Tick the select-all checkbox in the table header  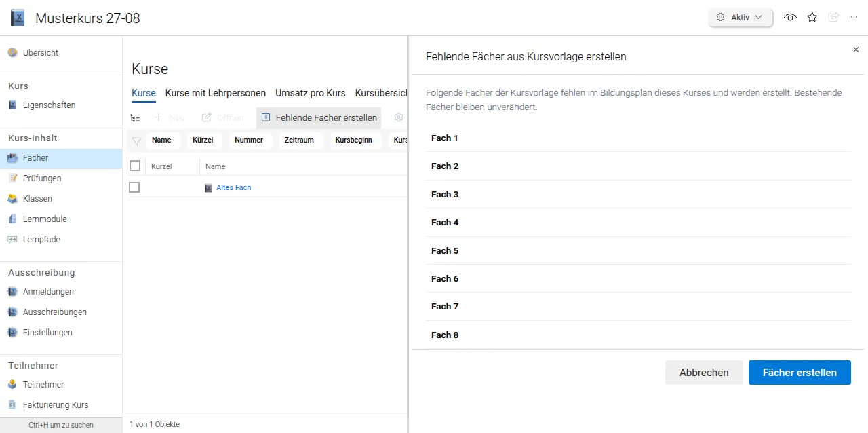click(135, 166)
